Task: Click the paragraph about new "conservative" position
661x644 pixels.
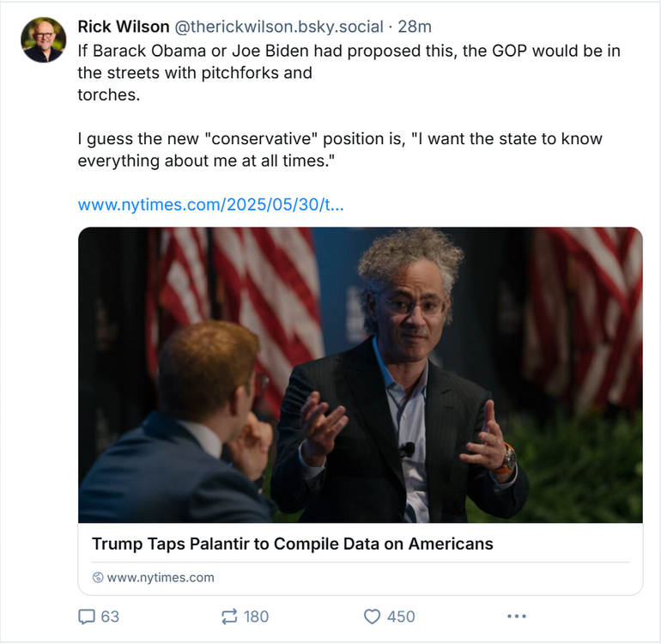Action: (x=339, y=149)
